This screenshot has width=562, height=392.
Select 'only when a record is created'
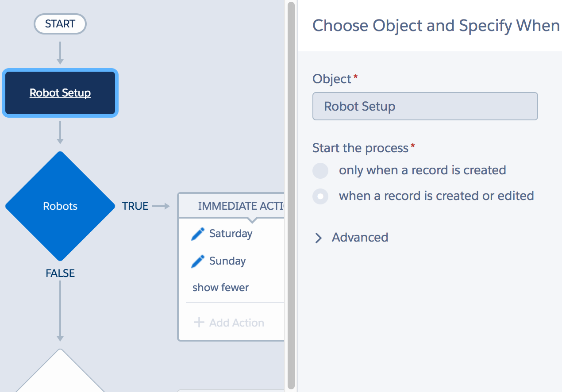pyautogui.click(x=320, y=170)
